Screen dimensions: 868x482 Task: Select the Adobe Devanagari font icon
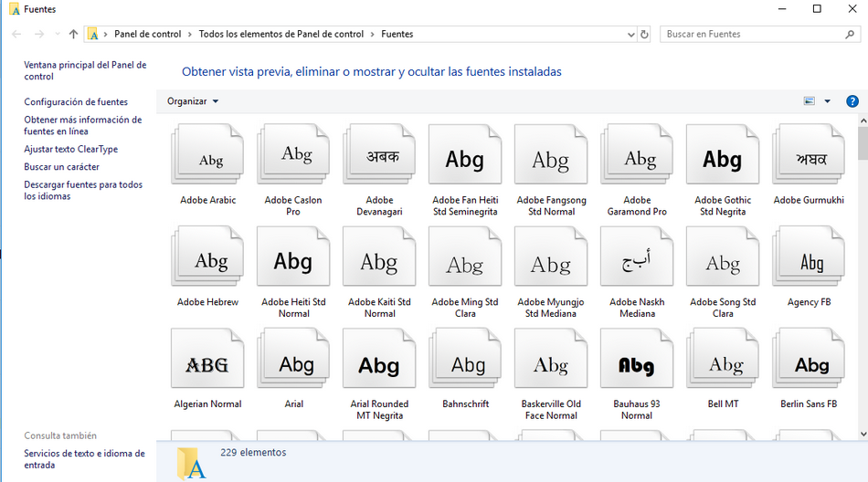(x=379, y=157)
